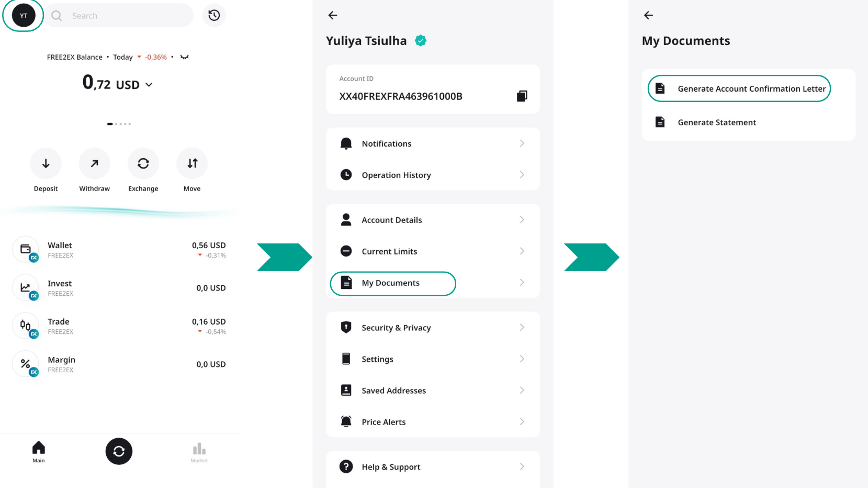Copy the Account ID

click(x=522, y=96)
